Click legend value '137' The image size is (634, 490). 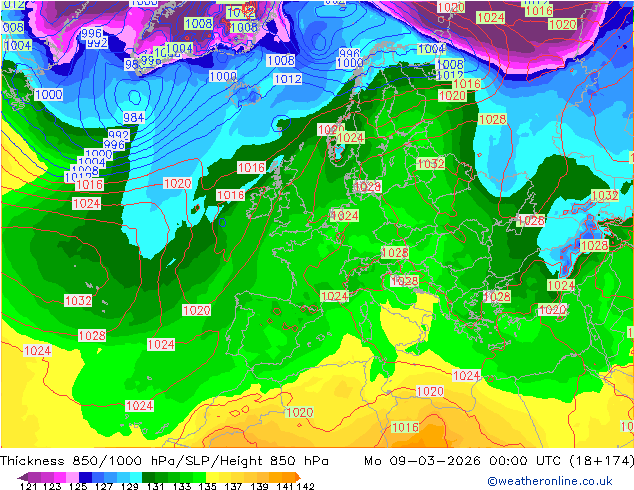tap(233, 486)
